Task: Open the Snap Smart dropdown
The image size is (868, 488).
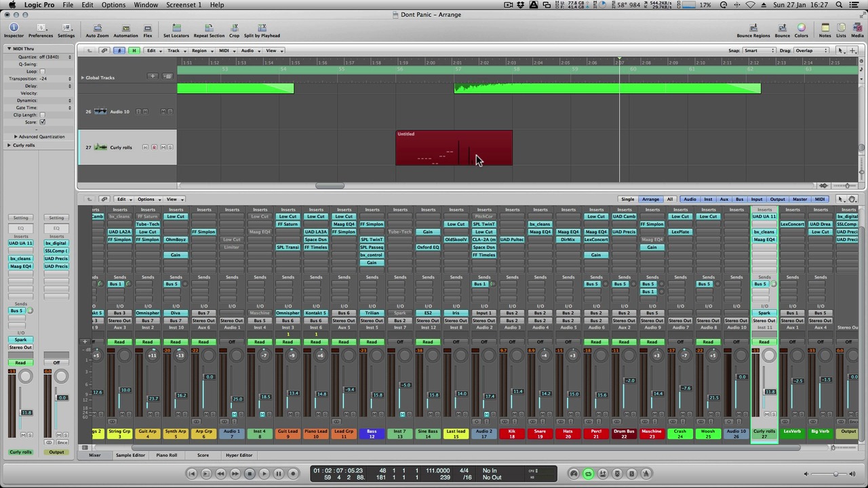Action: coord(759,50)
